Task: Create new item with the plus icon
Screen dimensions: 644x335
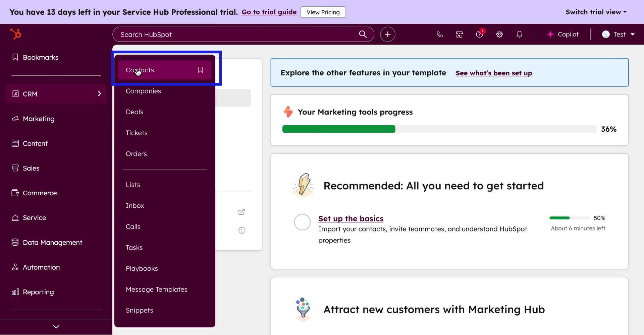Action: (x=388, y=34)
